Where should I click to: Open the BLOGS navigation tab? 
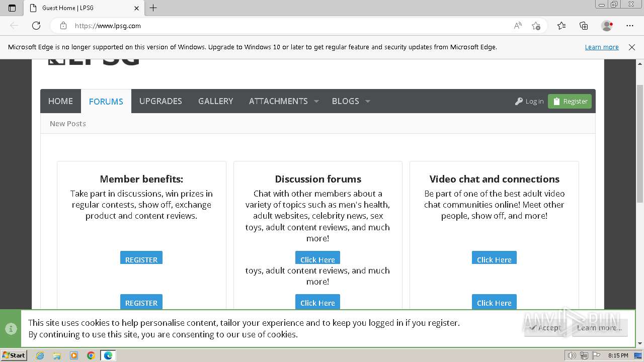(x=345, y=101)
